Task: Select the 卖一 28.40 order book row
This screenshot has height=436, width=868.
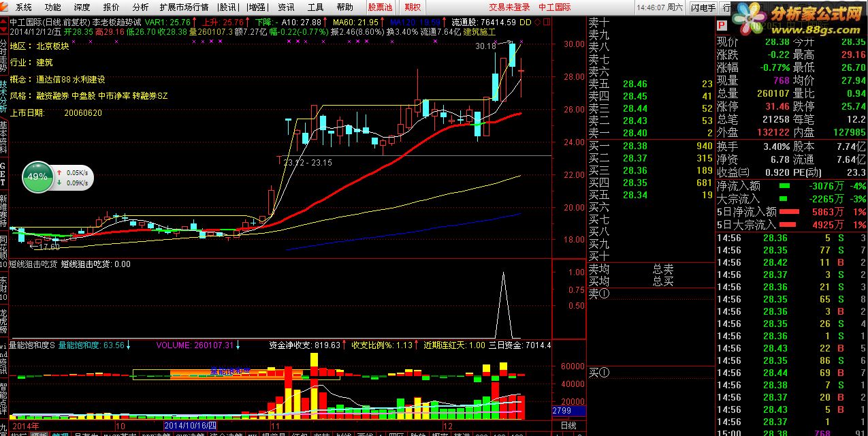Action: [651, 134]
